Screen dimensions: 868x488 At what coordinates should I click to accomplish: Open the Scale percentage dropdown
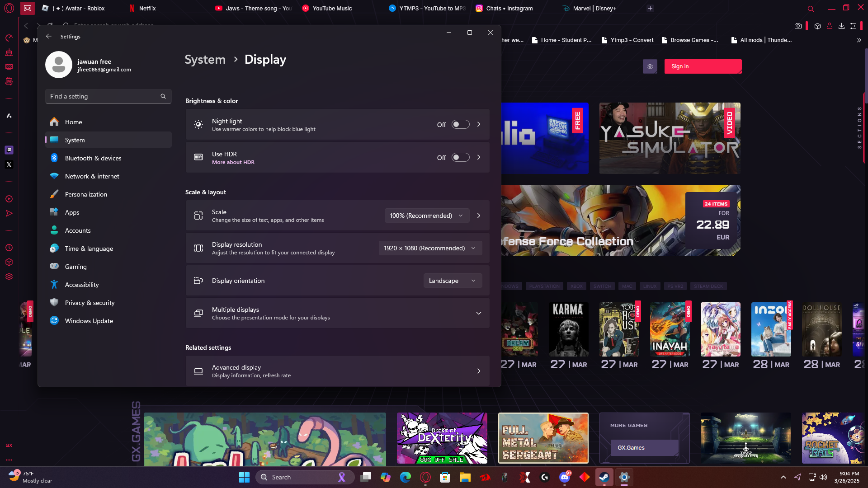[x=426, y=216]
